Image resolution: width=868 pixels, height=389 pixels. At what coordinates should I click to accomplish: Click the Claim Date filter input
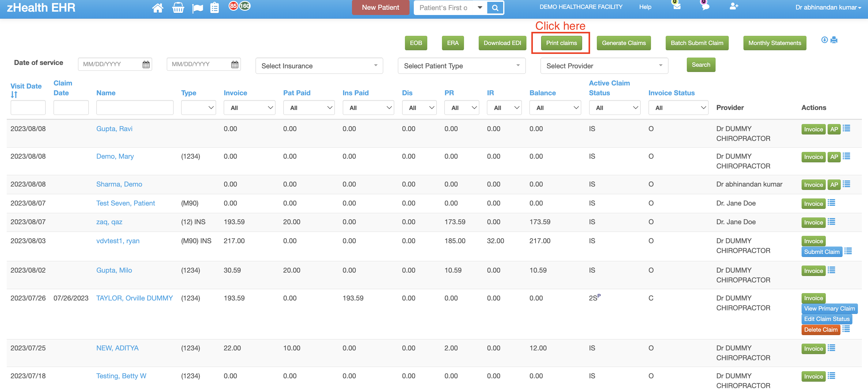71,108
